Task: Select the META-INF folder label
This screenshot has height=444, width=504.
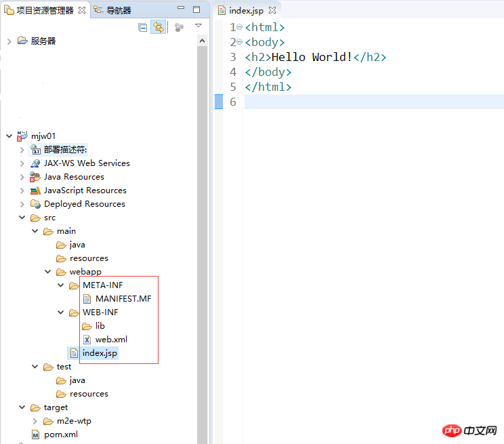Action: click(x=102, y=285)
